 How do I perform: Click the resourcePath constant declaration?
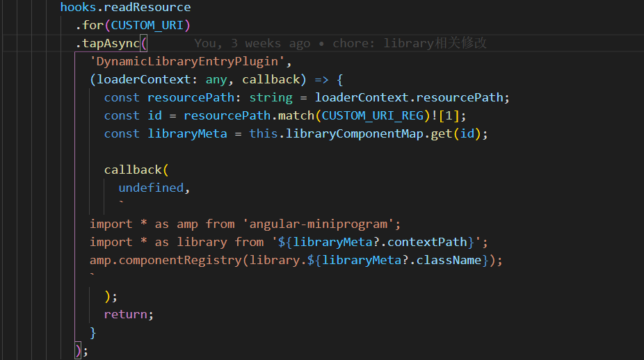pos(191,98)
